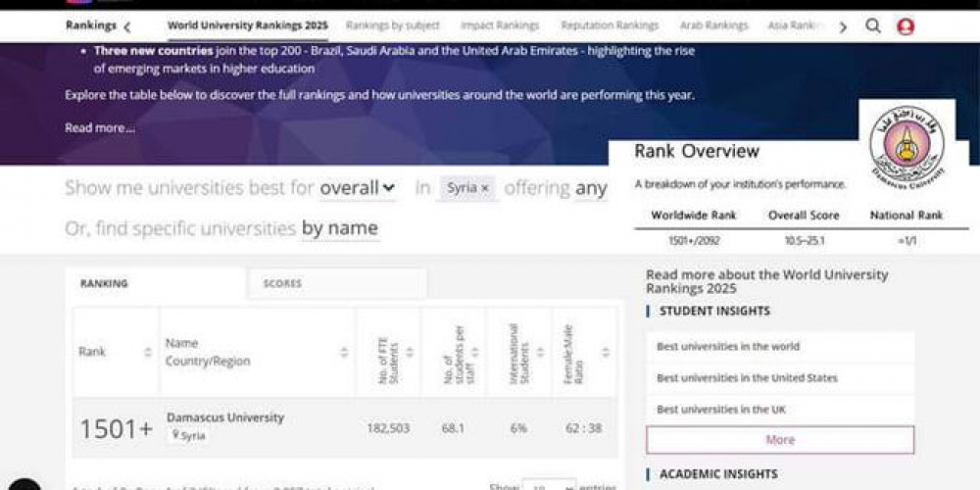The image size is (980, 490).
Task: Open Rankings by subject menu item
Action: point(392,25)
